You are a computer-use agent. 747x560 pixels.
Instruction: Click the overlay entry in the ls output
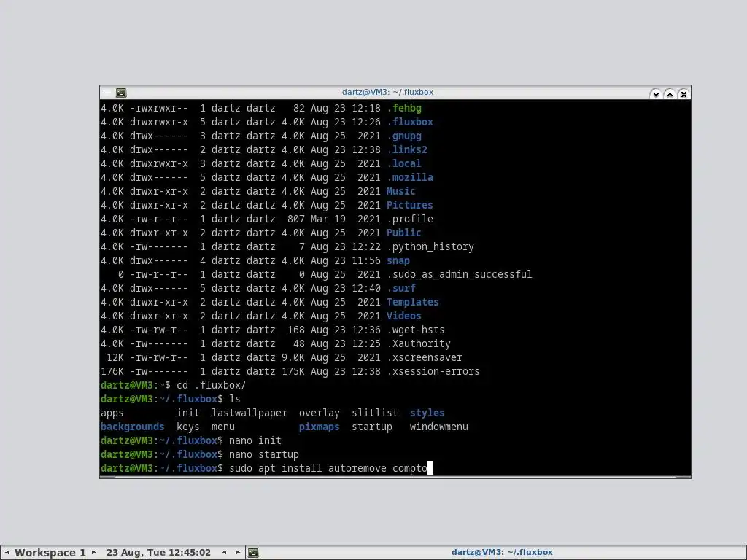320,413
